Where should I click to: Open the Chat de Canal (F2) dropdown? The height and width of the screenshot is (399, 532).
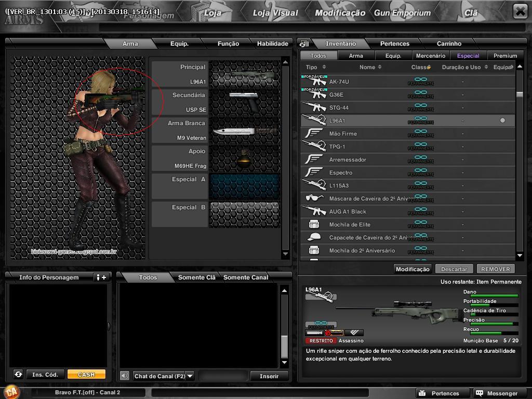(x=191, y=376)
